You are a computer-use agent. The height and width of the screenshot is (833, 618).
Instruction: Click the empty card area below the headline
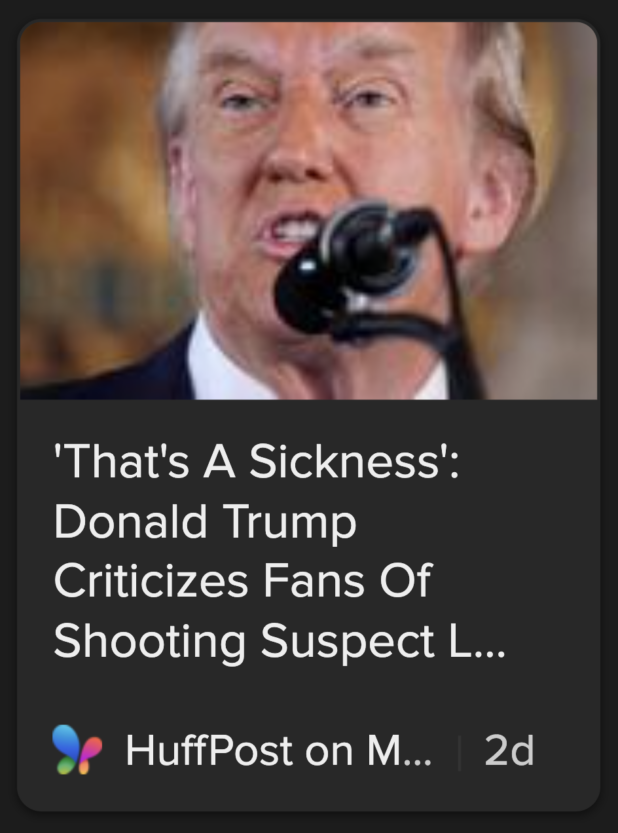[309, 693]
